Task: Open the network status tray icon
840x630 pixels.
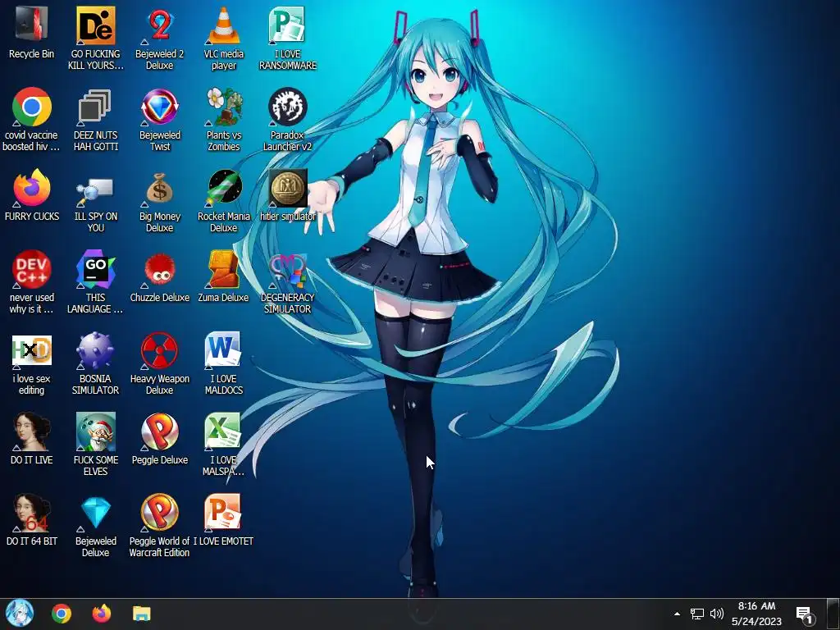Action: click(x=697, y=614)
